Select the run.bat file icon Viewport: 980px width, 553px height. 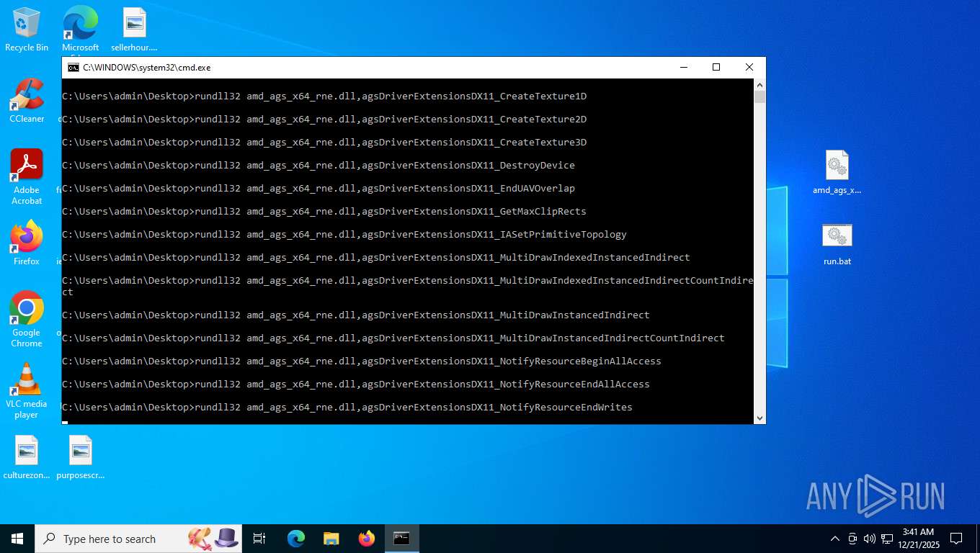[x=837, y=243]
